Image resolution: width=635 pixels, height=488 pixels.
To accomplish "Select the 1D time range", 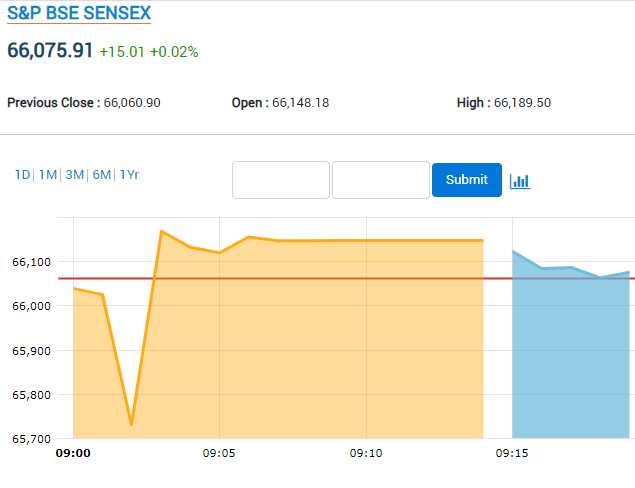I will [22, 175].
